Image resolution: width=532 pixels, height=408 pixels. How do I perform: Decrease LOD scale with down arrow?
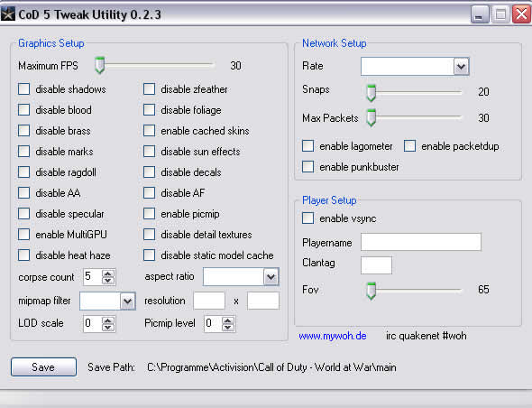tap(108, 328)
